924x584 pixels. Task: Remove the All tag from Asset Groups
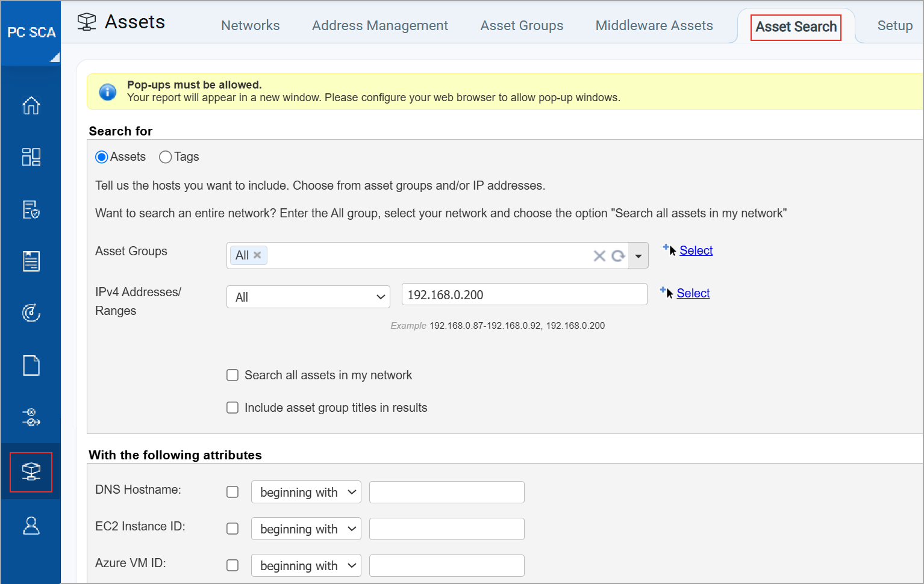pyautogui.click(x=257, y=255)
